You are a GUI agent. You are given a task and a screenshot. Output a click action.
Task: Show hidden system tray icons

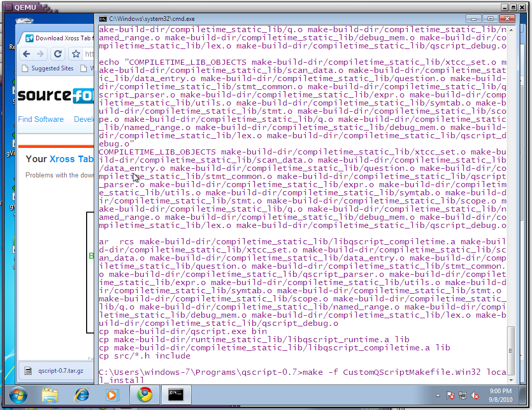[438, 395]
